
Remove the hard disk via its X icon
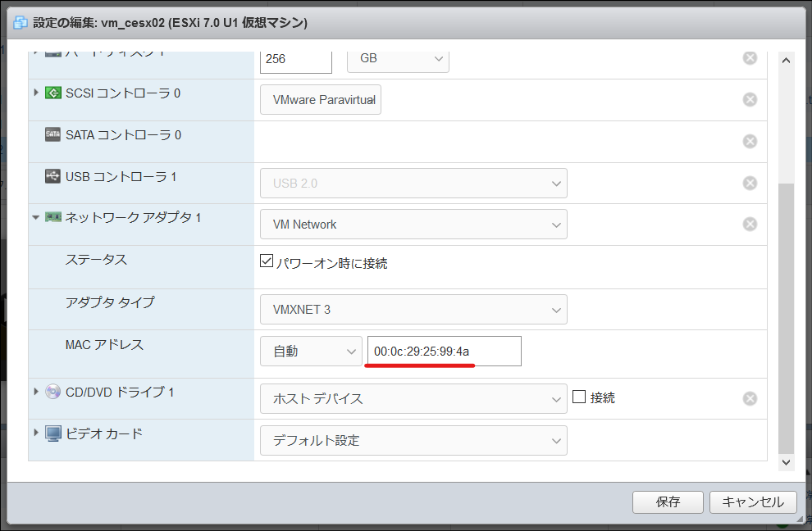coord(750,58)
